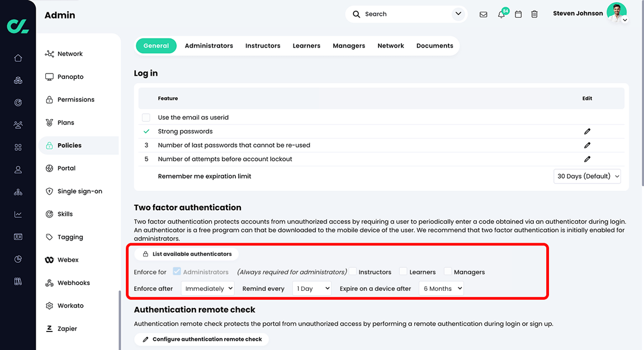The width and height of the screenshot is (644, 350).
Task: Edit the number of last passwords setting
Action: click(x=588, y=145)
